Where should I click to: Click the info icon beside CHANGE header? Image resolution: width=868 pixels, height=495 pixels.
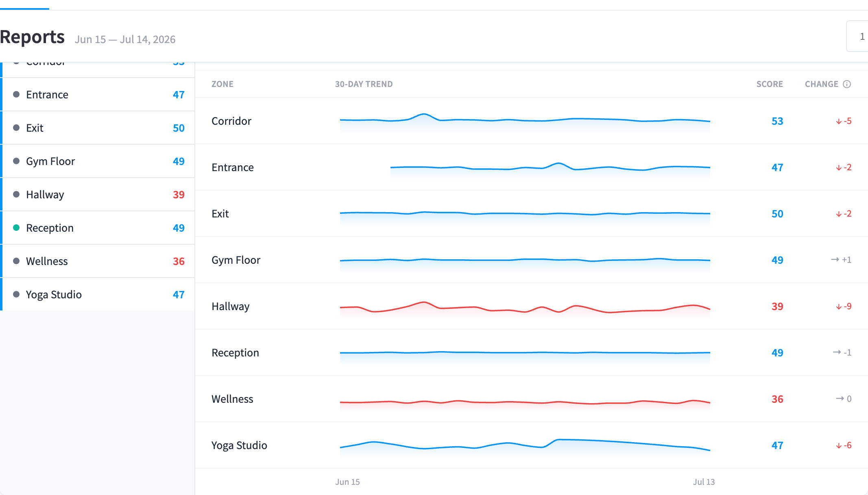[847, 84]
